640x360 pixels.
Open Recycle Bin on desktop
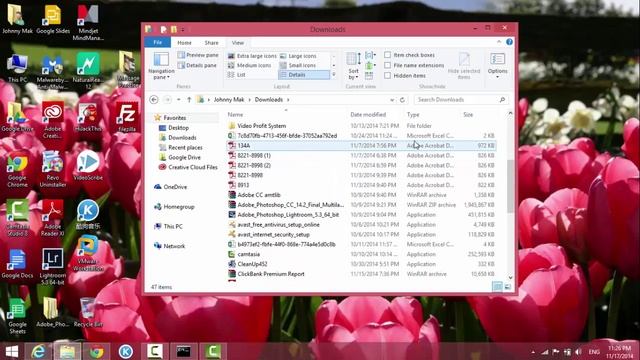88,312
